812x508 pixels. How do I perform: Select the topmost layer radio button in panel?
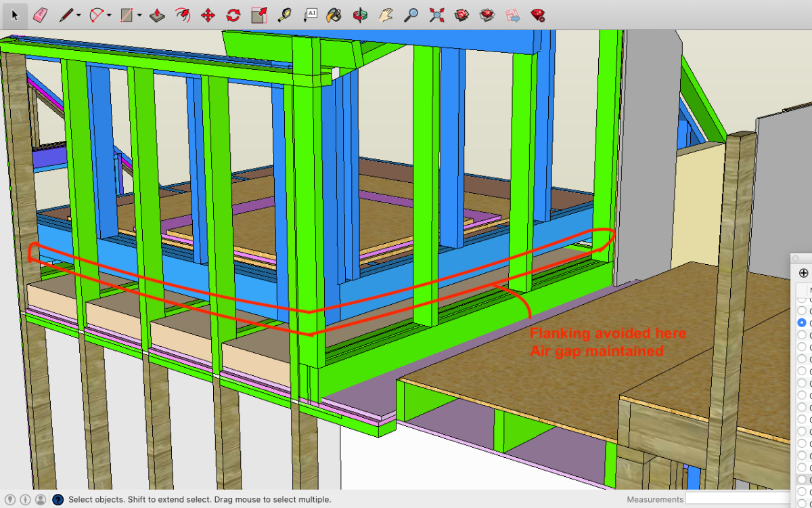pyautogui.click(x=802, y=299)
